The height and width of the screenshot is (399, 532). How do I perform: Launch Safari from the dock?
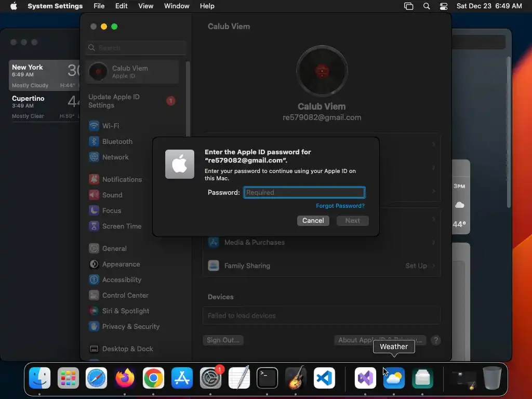tap(96, 378)
